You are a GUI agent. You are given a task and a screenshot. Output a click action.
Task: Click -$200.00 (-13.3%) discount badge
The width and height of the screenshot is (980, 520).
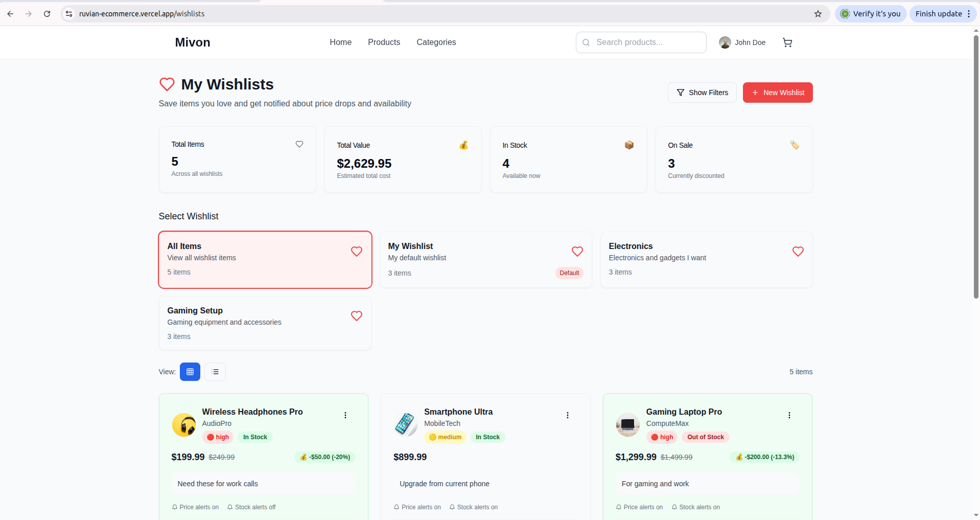764,457
